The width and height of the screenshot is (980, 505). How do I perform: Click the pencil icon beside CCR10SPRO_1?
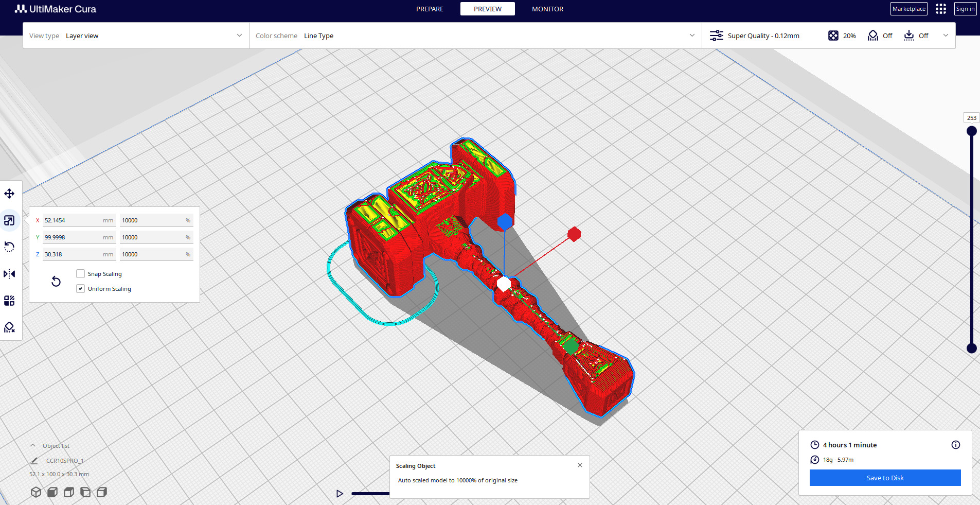34,461
